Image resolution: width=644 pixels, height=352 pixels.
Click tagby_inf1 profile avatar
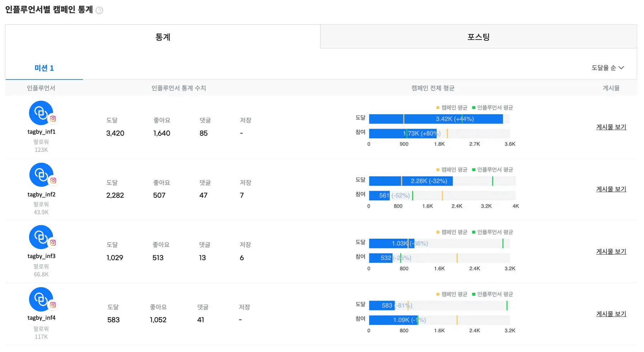[x=40, y=113]
